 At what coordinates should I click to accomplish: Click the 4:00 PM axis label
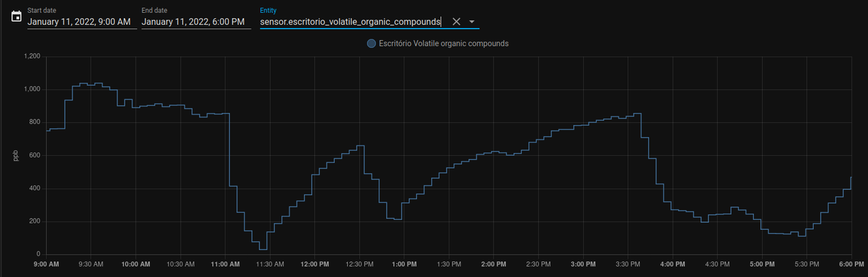tap(672, 264)
